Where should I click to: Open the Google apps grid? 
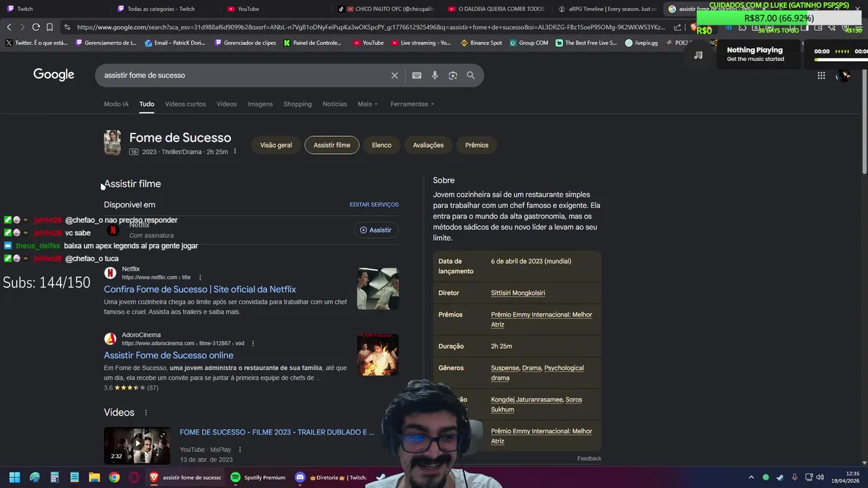(x=821, y=75)
